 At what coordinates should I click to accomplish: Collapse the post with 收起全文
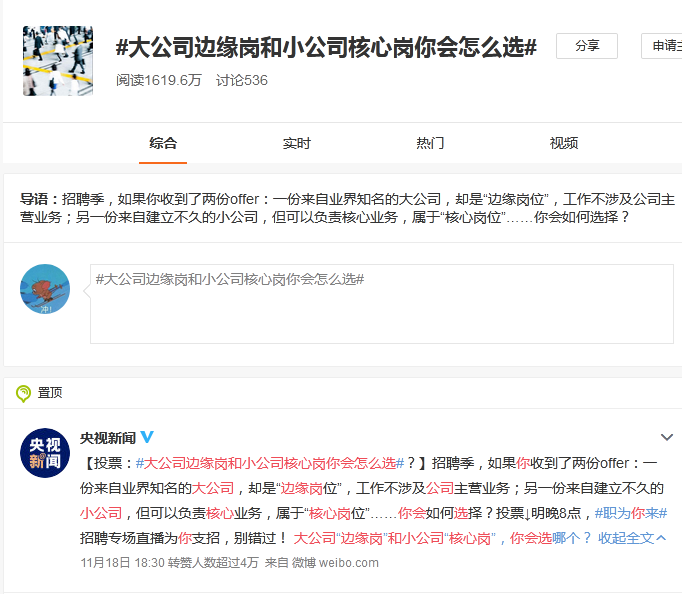click(x=632, y=538)
